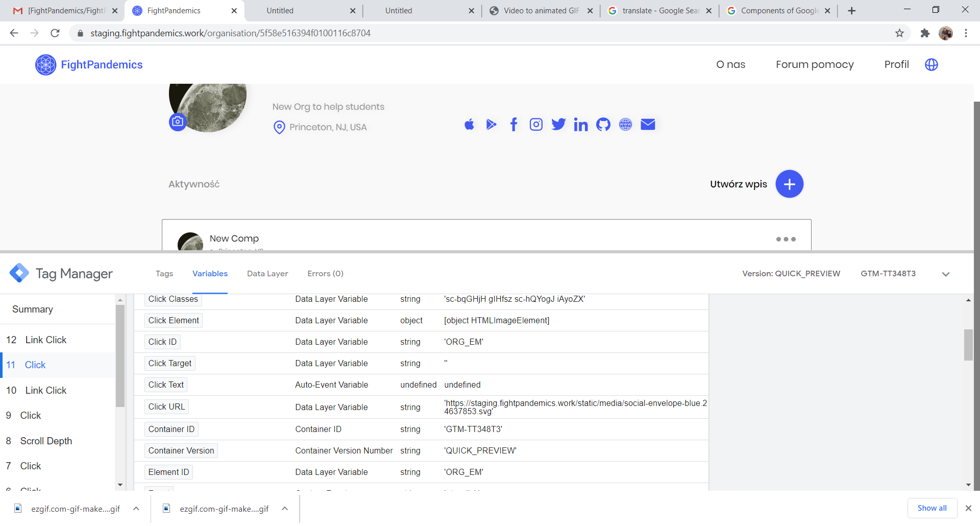Open the Instagram social icon
Screen dimensions: 980x526
coord(536,125)
